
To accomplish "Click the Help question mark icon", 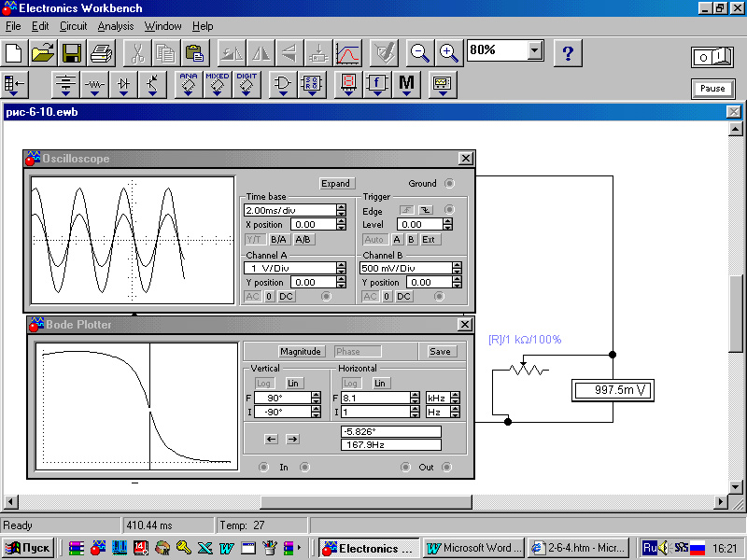I will coord(568,53).
